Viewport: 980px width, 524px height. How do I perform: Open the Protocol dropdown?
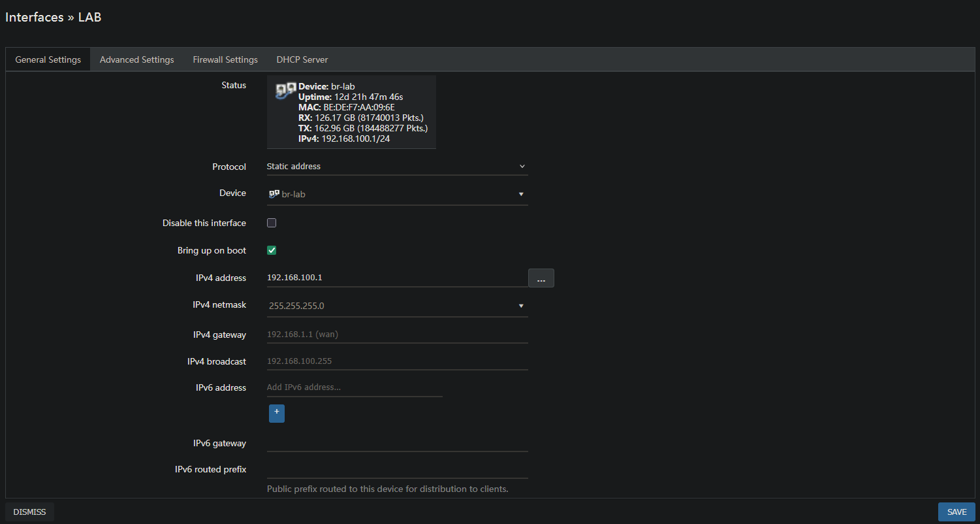397,166
